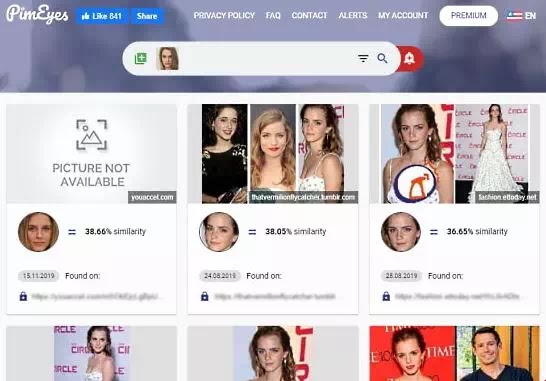Run search with the magnifying glass icon
This screenshot has width=546, height=381.
point(382,59)
